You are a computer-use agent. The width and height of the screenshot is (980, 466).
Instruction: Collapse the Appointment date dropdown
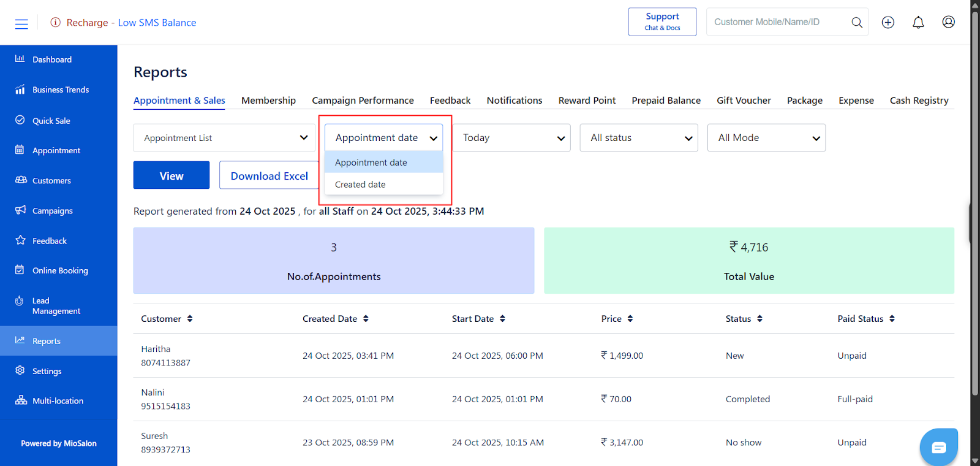(383, 138)
